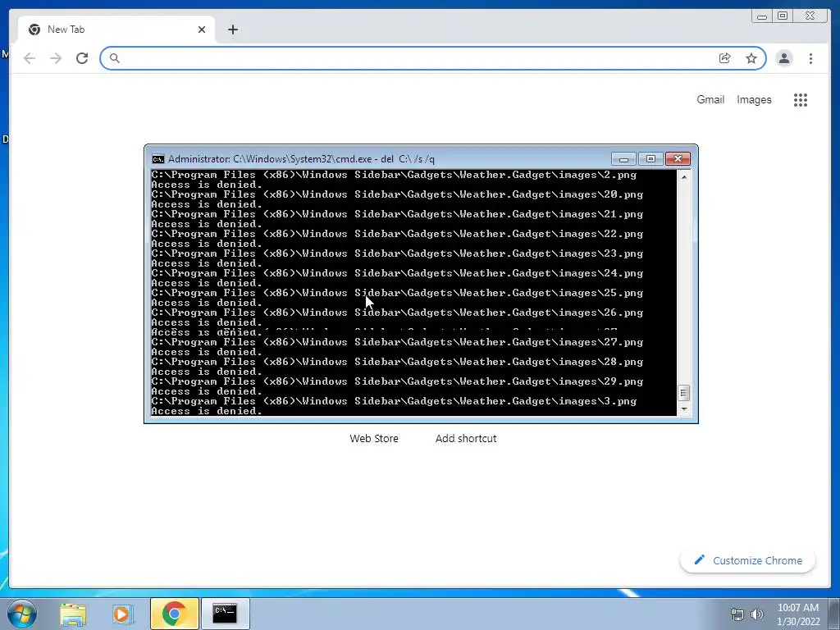This screenshot has height=630, width=840.
Task: Click Chrome's back navigation arrow
Action: coord(30,58)
